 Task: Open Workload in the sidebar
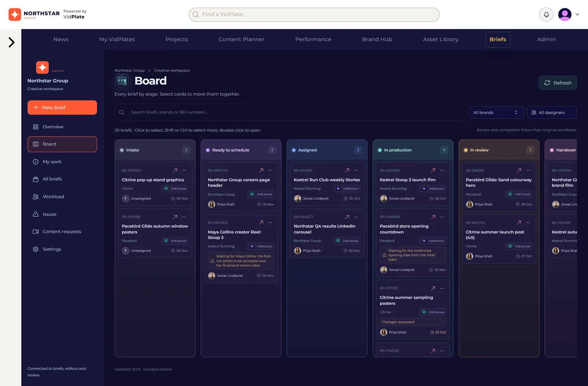pos(62,197)
